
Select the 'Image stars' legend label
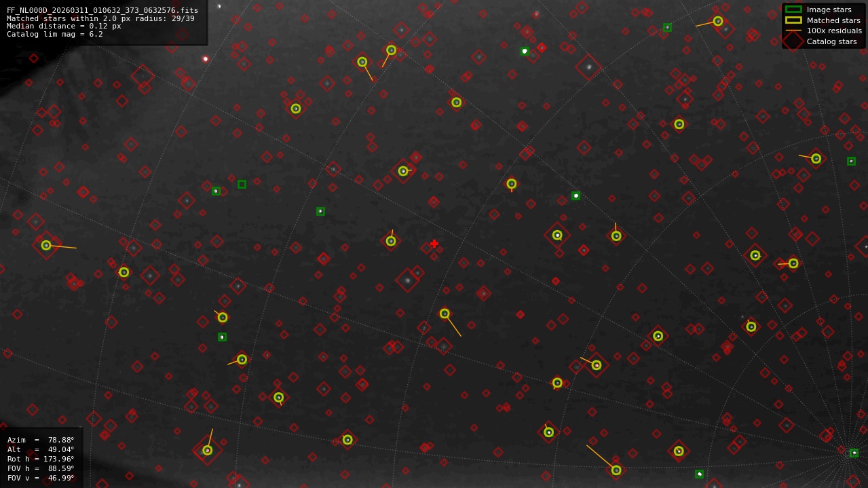click(x=829, y=10)
